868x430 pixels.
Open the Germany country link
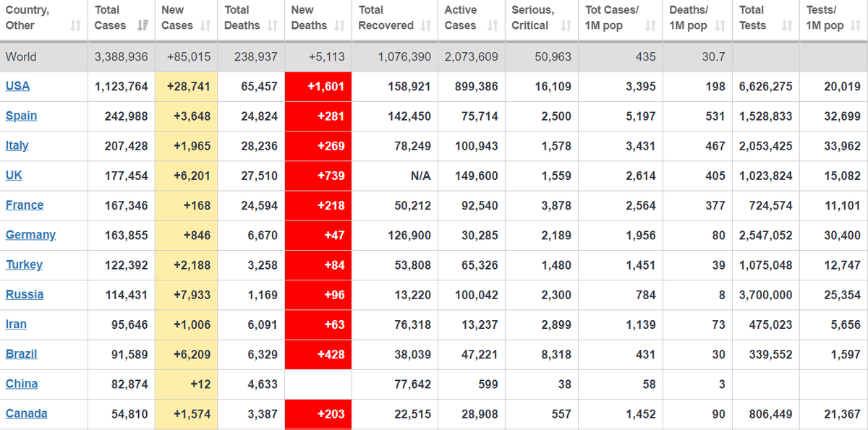31,235
